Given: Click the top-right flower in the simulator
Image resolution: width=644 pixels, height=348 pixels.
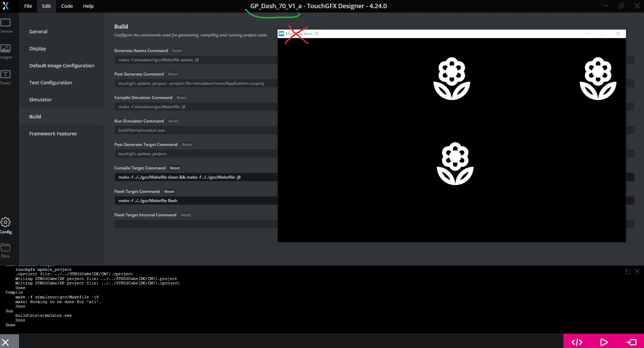Looking at the screenshot, I should pyautogui.click(x=598, y=79).
